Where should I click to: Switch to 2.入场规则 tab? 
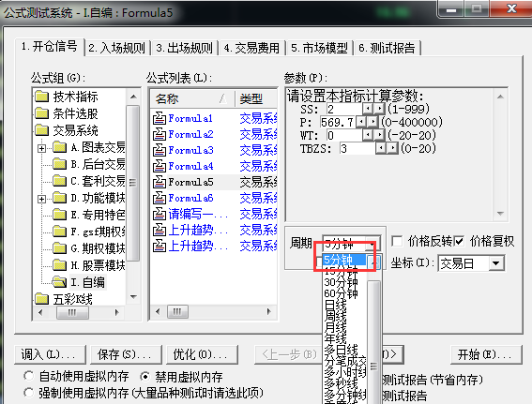116,48
